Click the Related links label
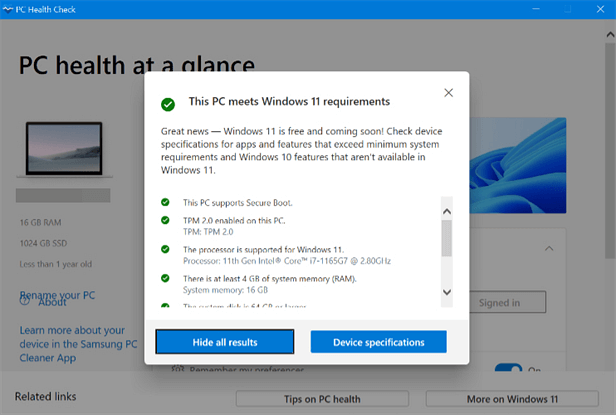The width and height of the screenshot is (616, 415). click(46, 397)
